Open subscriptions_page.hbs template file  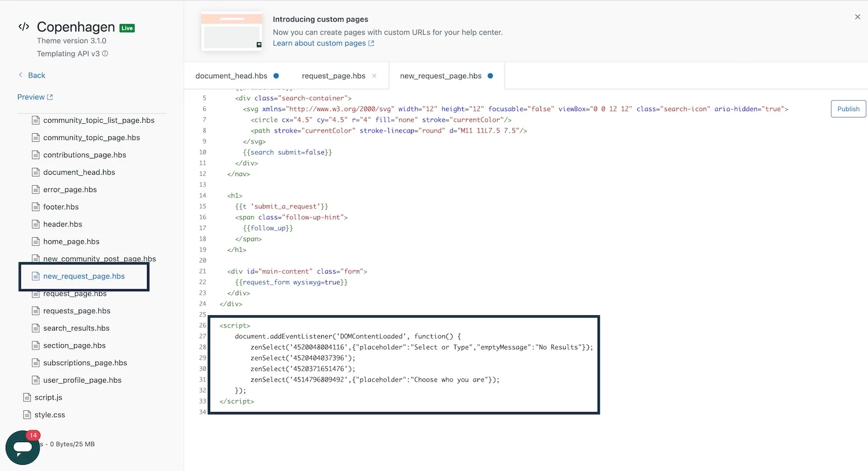tap(85, 363)
